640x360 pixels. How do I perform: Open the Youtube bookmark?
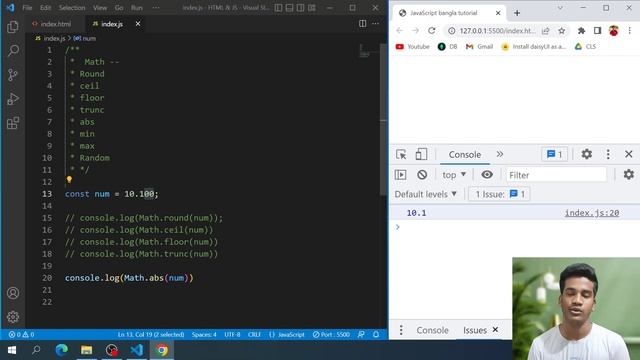click(413, 47)
